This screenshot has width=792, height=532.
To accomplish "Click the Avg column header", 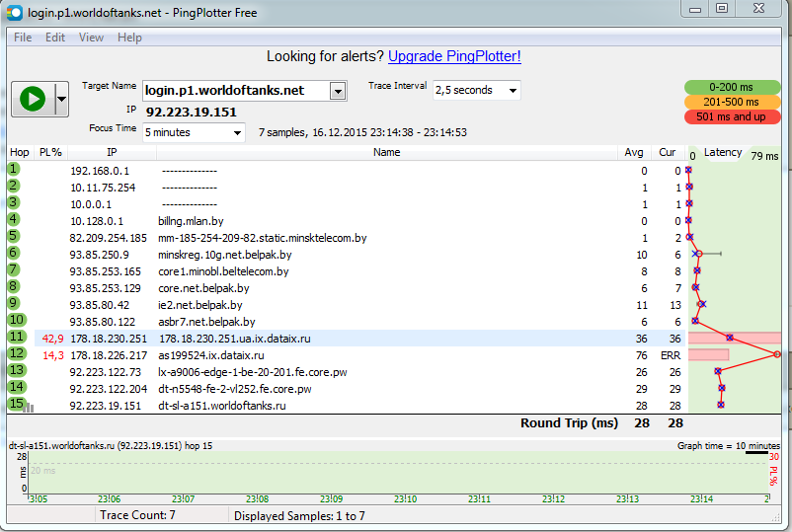I will [634, 152].
